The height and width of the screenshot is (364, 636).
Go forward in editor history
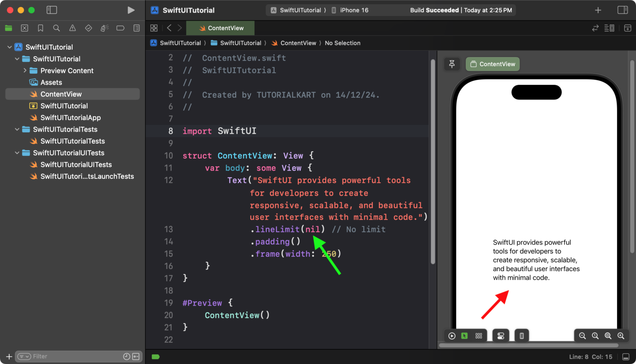click(x=180, y=28)
